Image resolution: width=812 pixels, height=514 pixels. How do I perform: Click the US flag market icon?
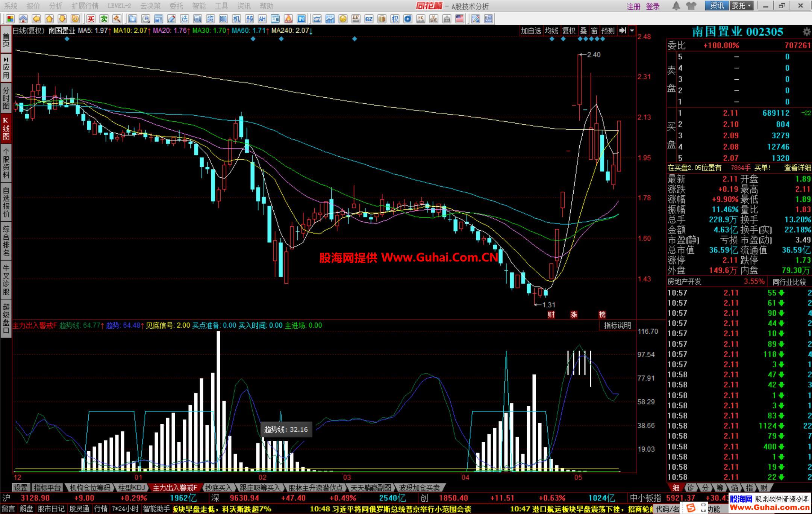pyautogui.click(x=459, y=19)
